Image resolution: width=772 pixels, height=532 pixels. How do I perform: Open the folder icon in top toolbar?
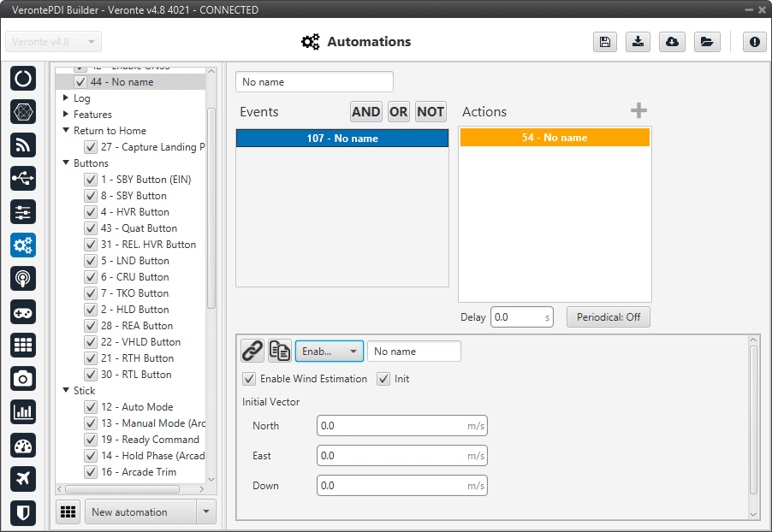[x=706, y=42]
